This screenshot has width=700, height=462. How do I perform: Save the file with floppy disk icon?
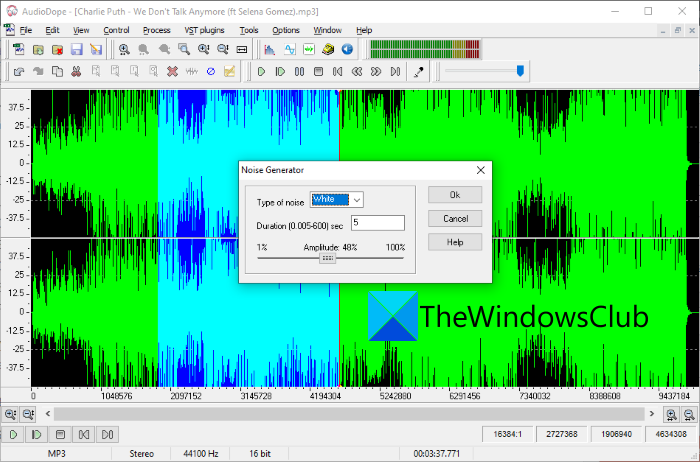click(x=77, y=49)
